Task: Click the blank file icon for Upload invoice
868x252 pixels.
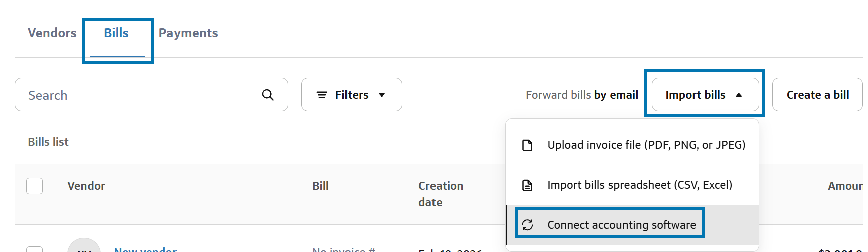Action: coord(527,145)
